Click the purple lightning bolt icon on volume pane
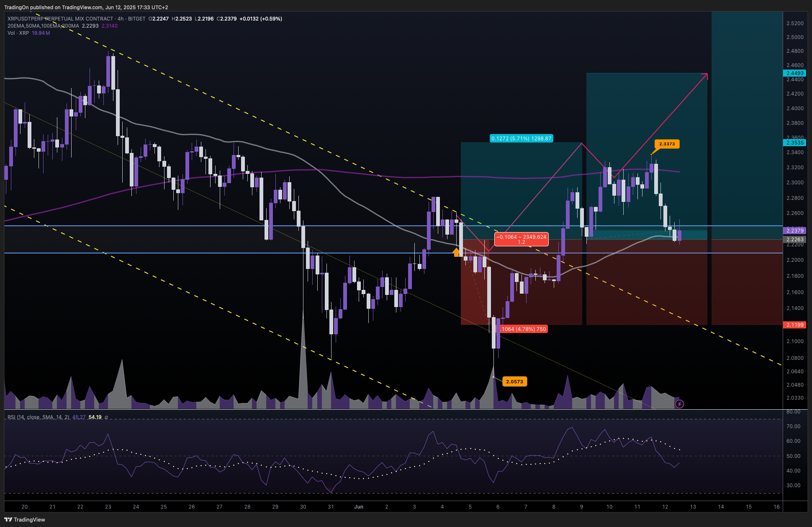The height and width of the screenshot is (527, 812). (679, 404)
